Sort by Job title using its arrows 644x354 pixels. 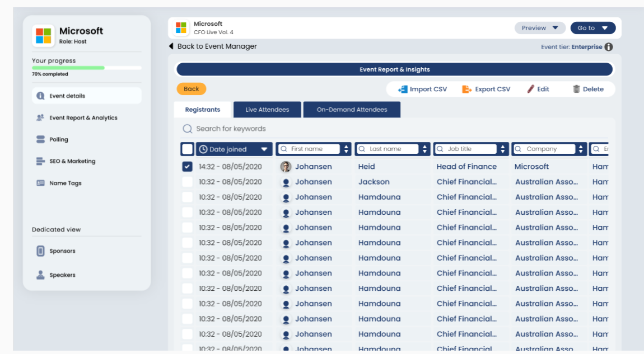click(503, 149)
